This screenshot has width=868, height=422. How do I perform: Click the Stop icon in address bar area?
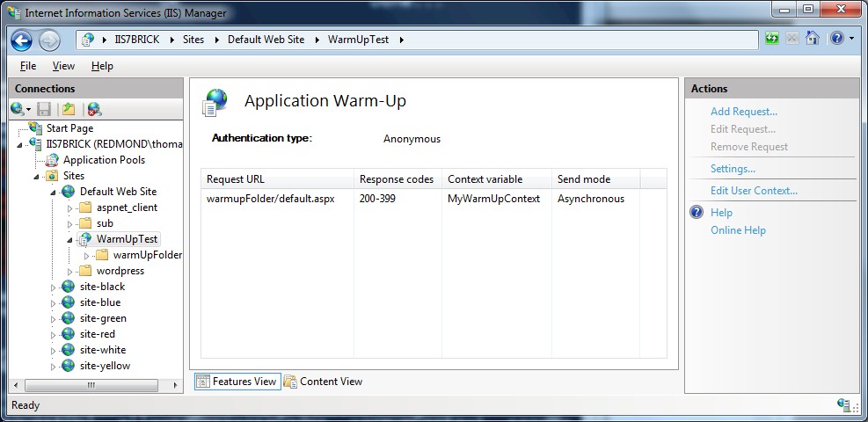coord(792,39)
